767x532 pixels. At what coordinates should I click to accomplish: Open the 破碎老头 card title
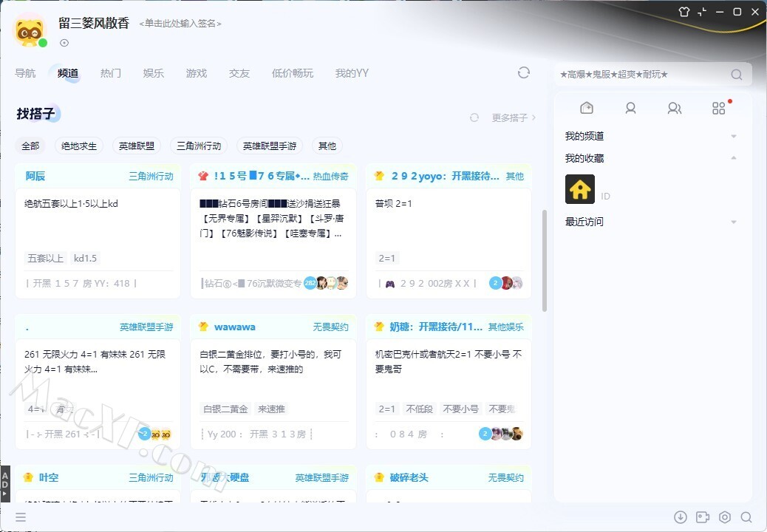[x=409, y=477]
